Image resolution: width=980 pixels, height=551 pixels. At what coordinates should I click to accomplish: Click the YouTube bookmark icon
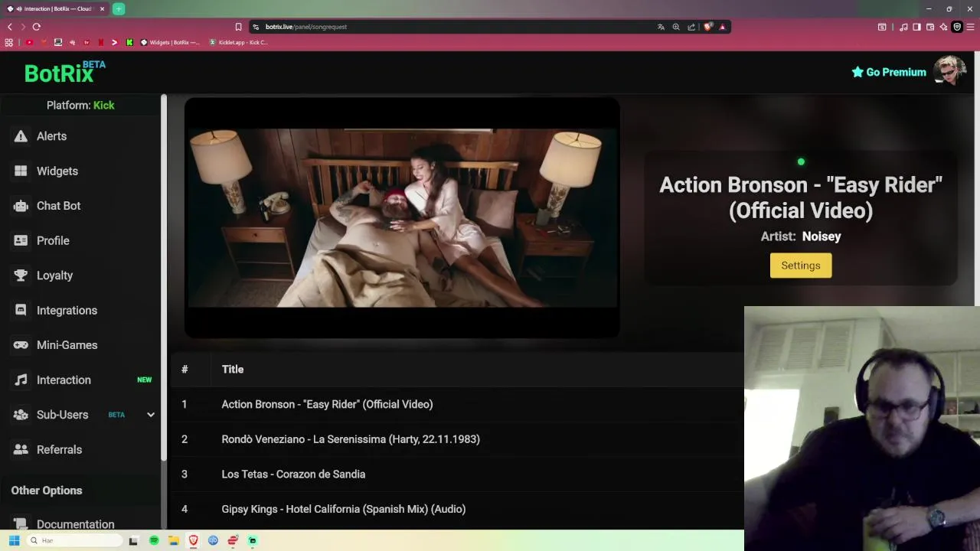tap(29, 42)
